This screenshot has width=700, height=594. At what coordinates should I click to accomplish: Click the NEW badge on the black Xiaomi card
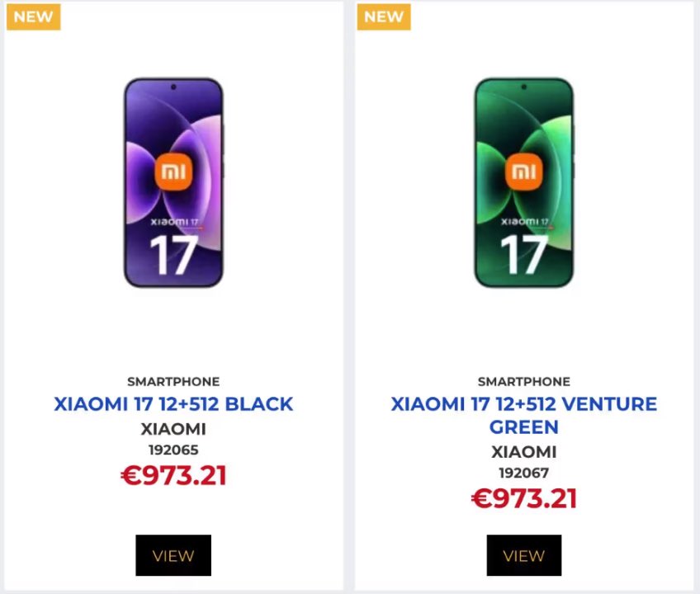[x=32, y=16]
